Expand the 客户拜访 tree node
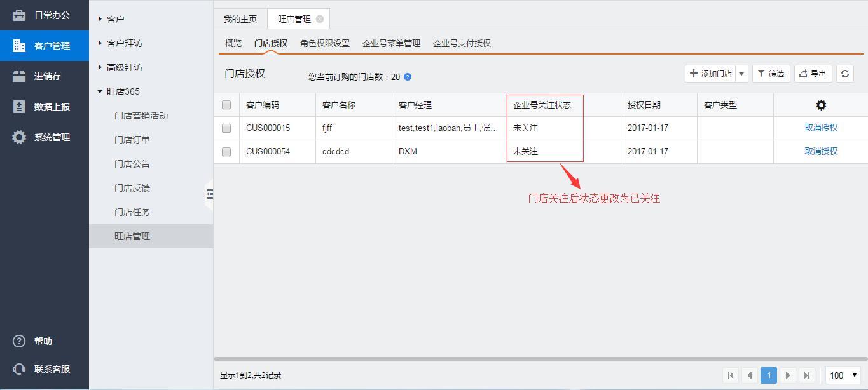The image size is (868, 390). click(x=100, y=43)
